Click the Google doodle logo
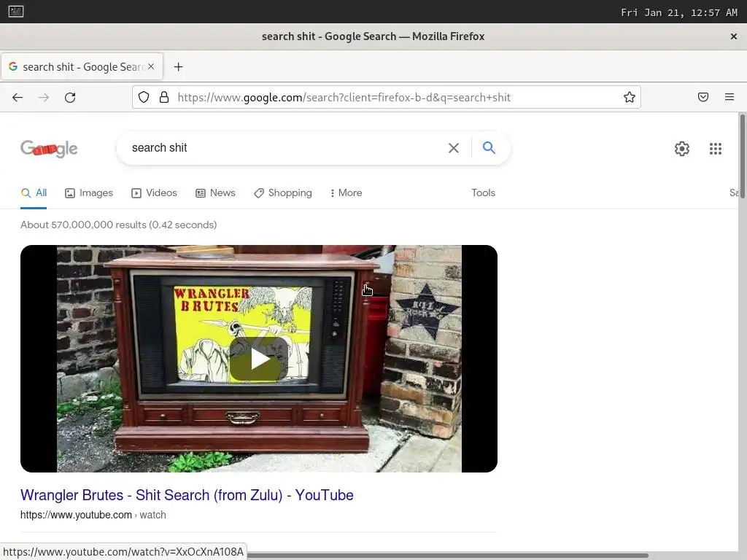Screen dimensions: 747x560 pos(49,149)
